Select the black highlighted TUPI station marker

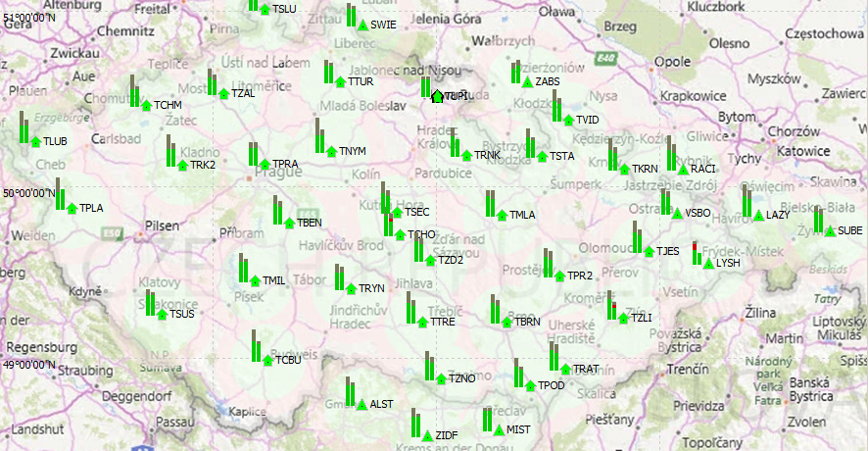click(x=437, y=96)
